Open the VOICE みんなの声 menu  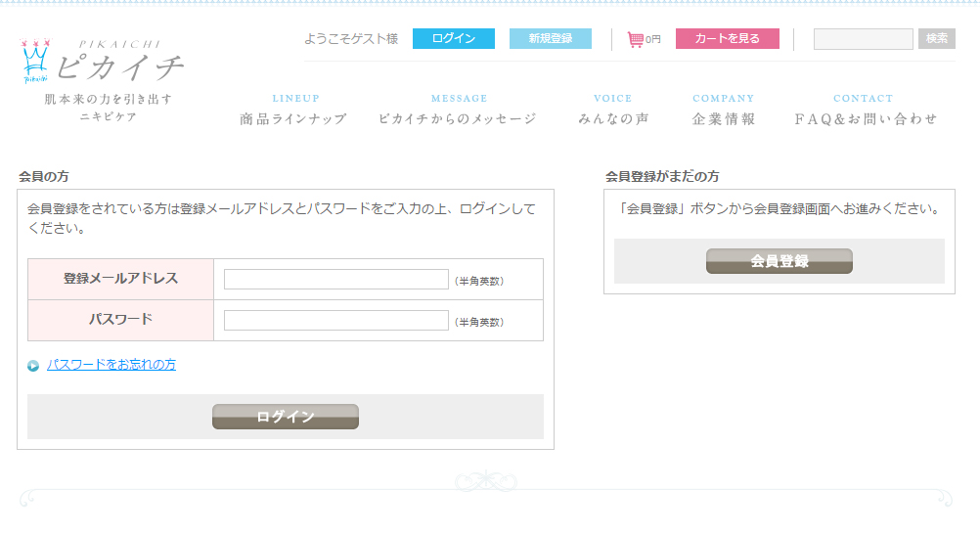click(613, 111)
